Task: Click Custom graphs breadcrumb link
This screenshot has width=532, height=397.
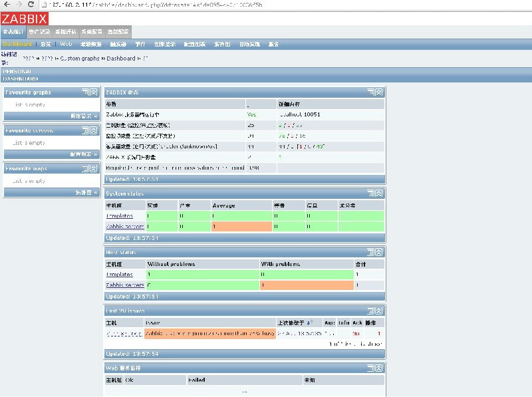Action: (80, 59)
